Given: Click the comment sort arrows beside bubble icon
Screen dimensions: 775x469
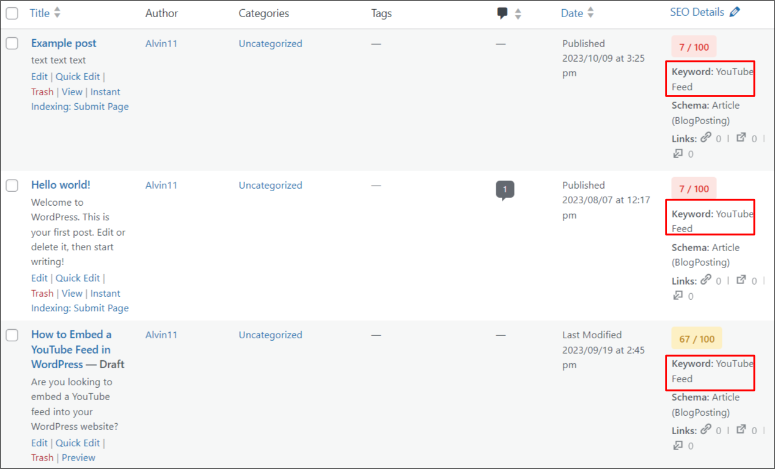Looking at the screenshot, I should [x=517, y=14].
